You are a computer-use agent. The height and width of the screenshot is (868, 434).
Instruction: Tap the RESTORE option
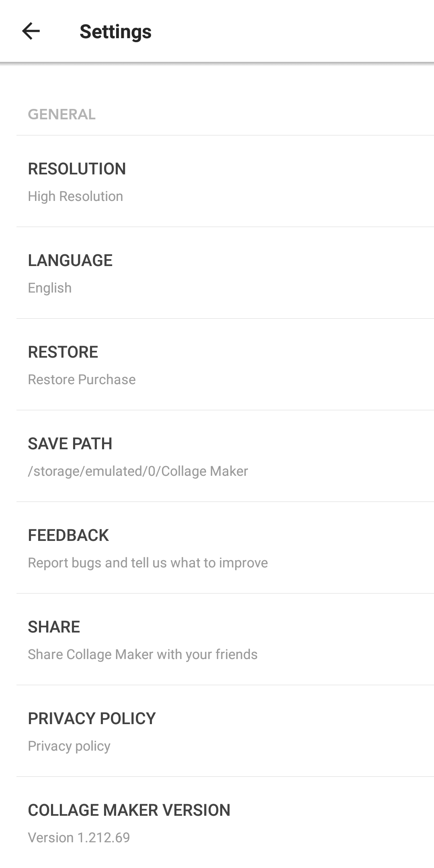click(x=63, y=352)
